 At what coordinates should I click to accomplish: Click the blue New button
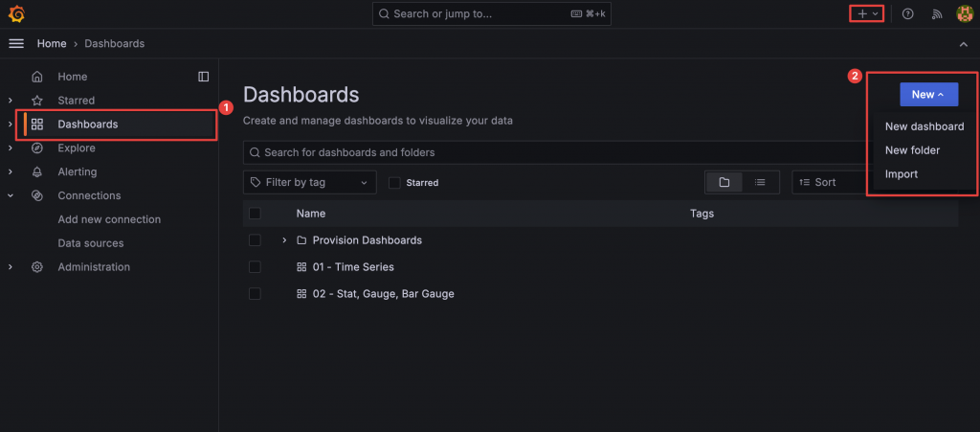coord(928,94)
